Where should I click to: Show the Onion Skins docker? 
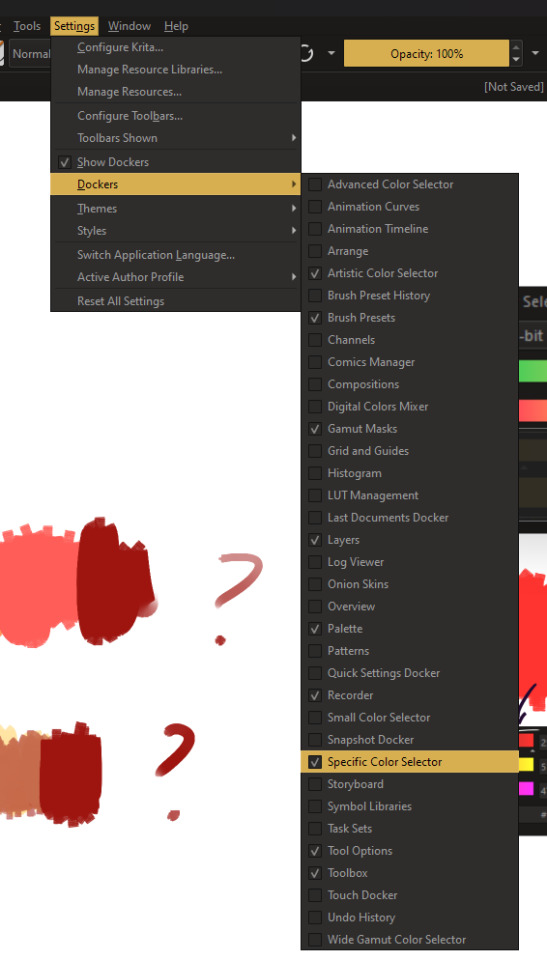click(409, 584)
